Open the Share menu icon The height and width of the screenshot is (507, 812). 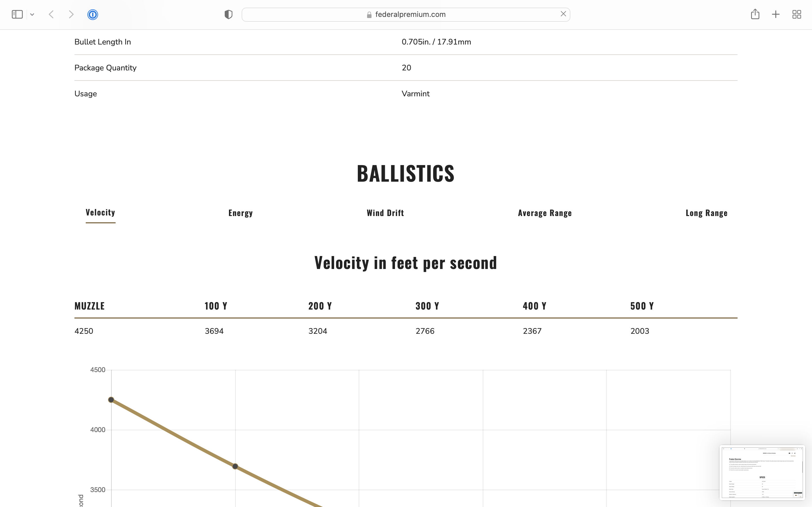coord(755,14)
